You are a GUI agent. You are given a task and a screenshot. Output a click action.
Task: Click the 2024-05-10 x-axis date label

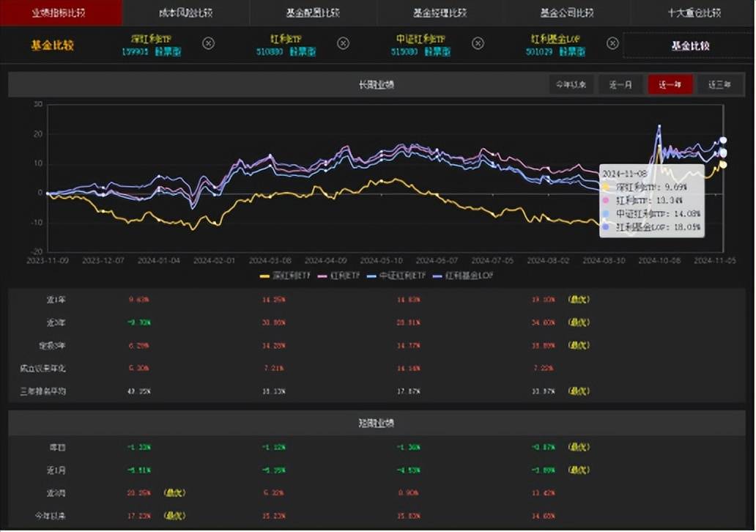tap(382, 260)
